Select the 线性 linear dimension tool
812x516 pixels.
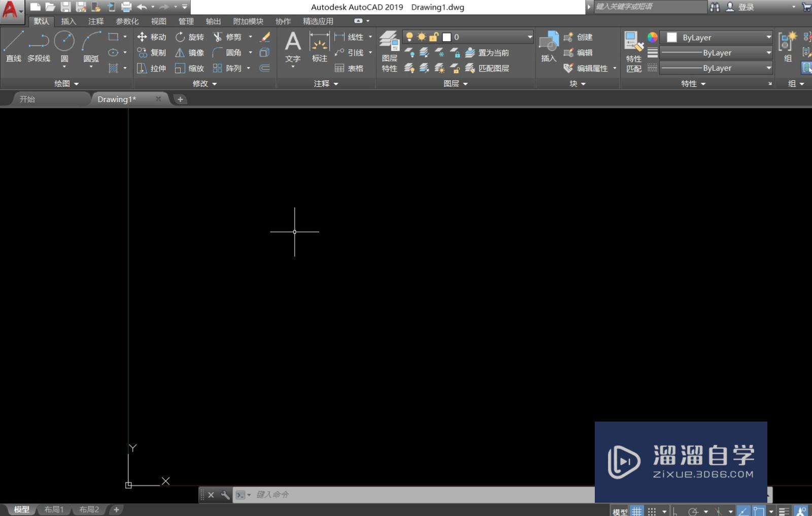click(349, 37)
